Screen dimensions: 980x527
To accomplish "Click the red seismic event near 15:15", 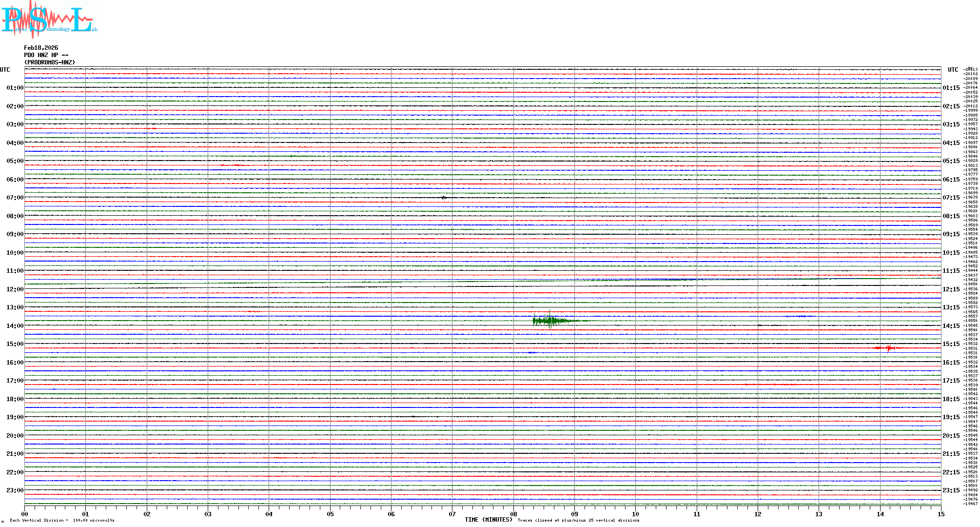I will (888, 348).
